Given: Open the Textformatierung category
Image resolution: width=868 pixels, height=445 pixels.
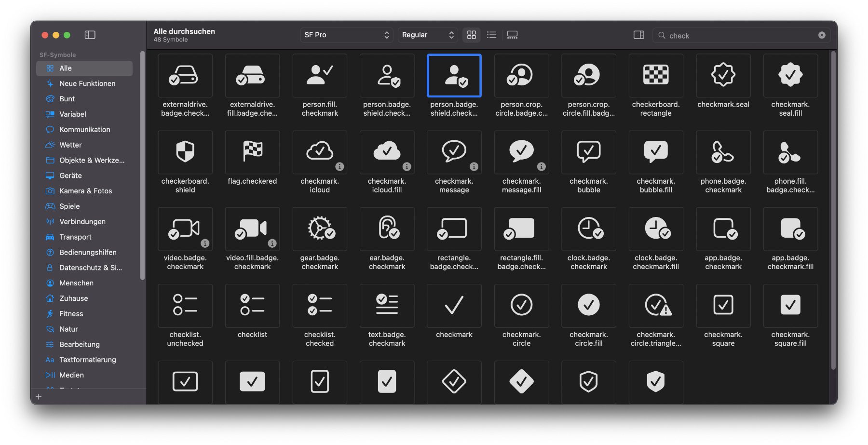Looking at the screenshot, I should 84,360.
